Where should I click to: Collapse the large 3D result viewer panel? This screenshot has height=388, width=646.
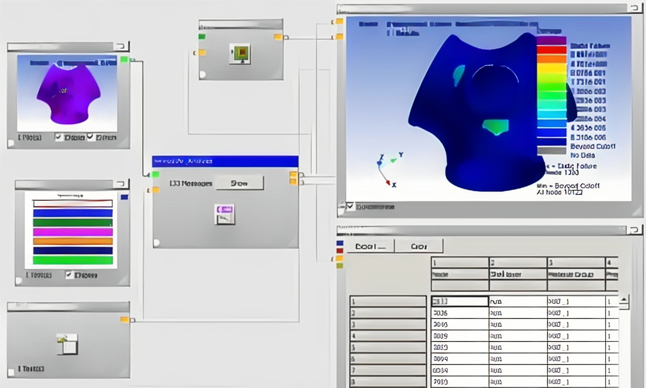(634, 8)
